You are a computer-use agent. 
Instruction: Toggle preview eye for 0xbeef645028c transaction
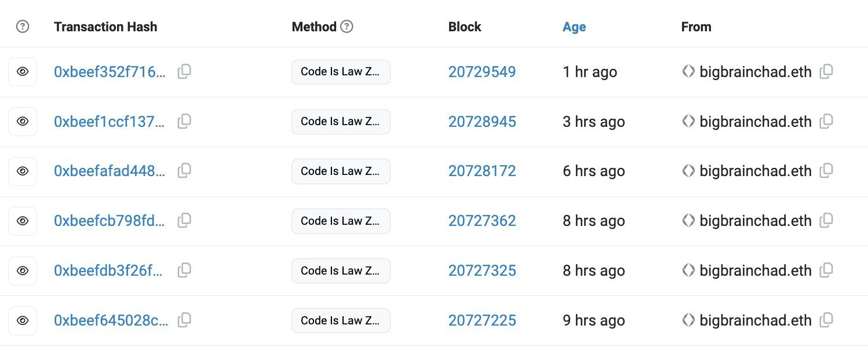coord(23,320)
